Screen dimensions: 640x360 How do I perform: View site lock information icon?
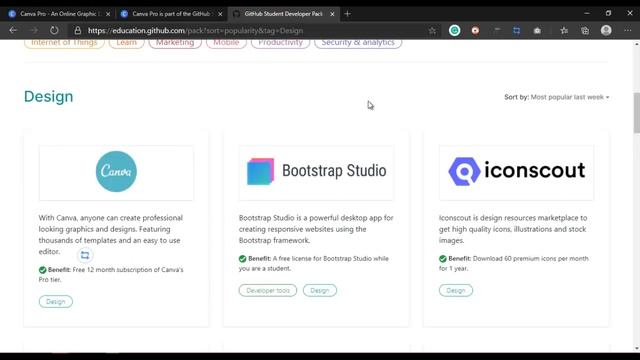(78, 31)
